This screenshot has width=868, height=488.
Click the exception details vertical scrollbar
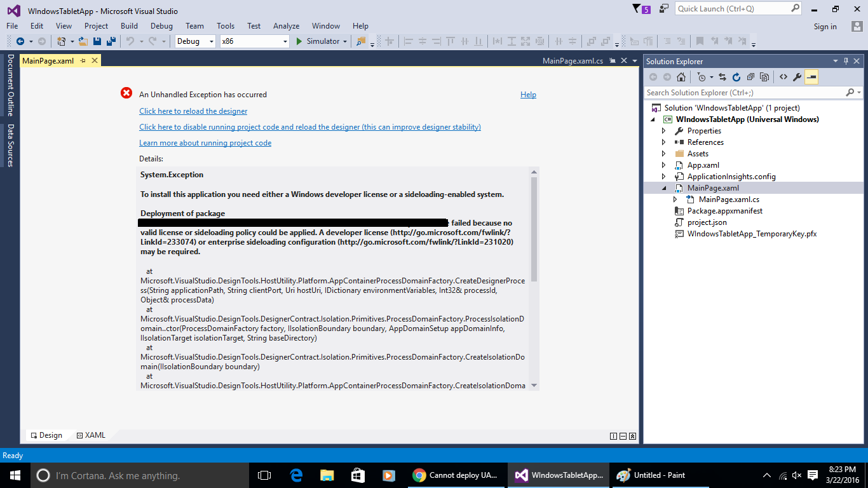(x=534, y=229)
